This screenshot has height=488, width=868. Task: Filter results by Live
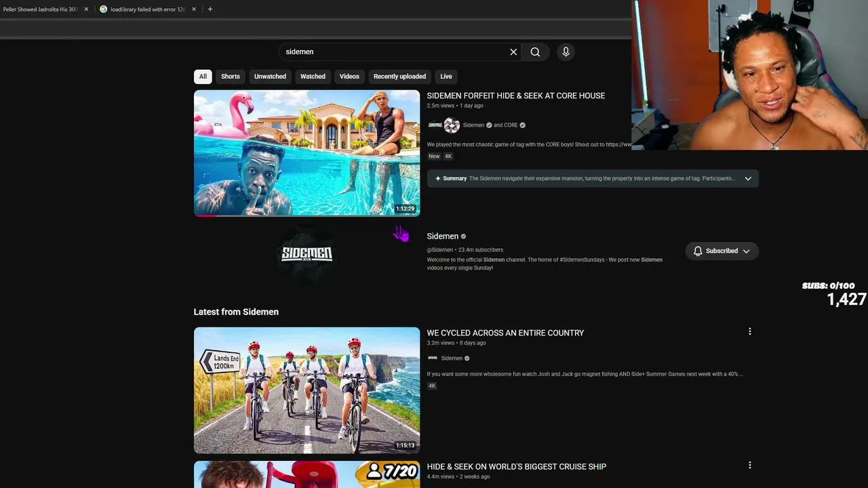click(x=446, y=77)
